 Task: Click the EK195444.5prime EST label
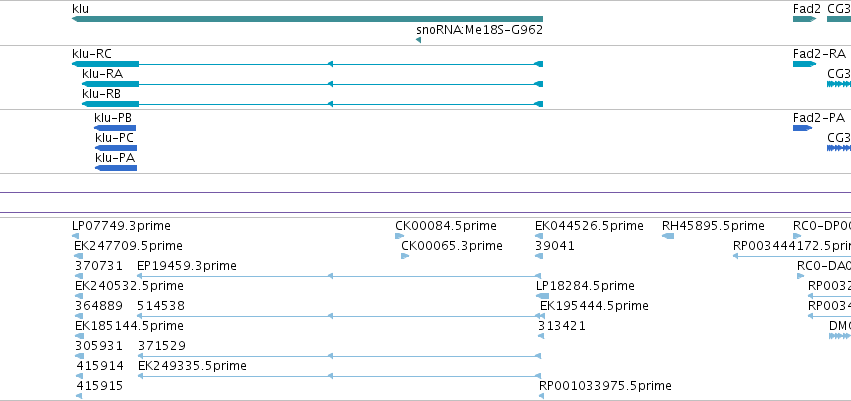pos(594,305)
